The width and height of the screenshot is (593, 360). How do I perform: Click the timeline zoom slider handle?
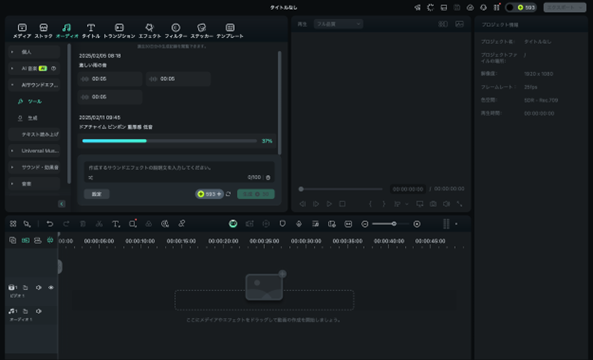[x=394, y=224]
